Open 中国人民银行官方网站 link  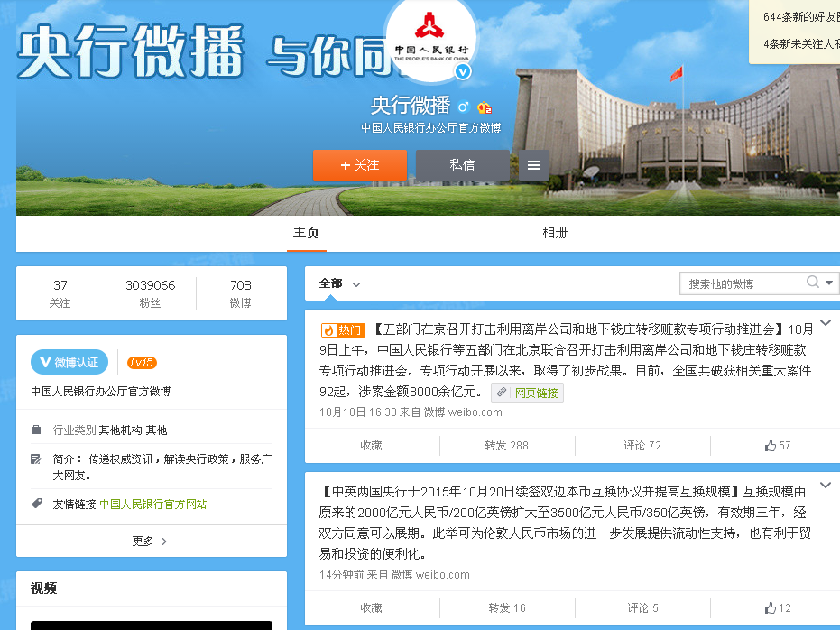[153, 505]
